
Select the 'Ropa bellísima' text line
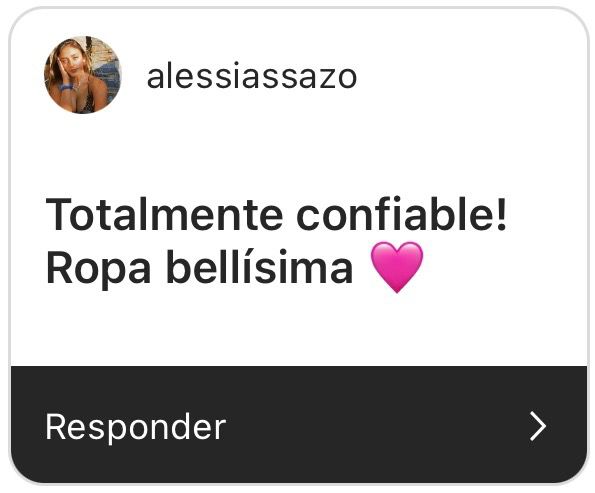point(199,267)
